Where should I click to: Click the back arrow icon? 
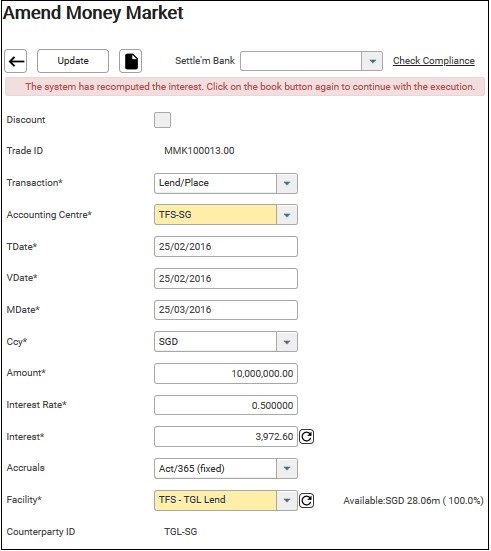tap(16, 61)
